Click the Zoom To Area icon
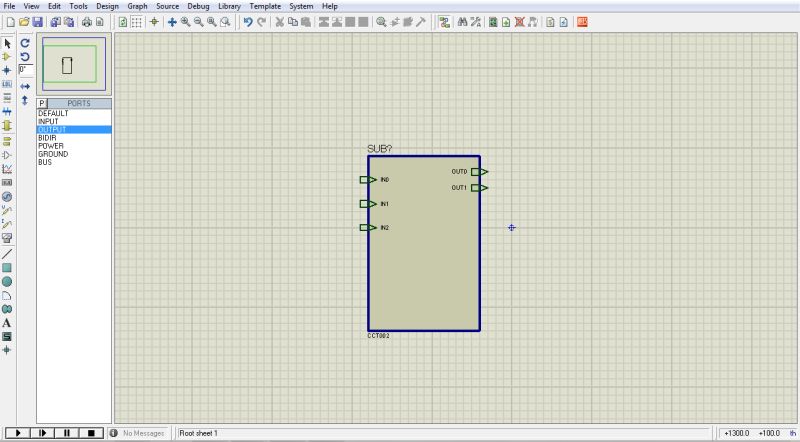The width and height of the screenshot is (800, 442). 226,22
